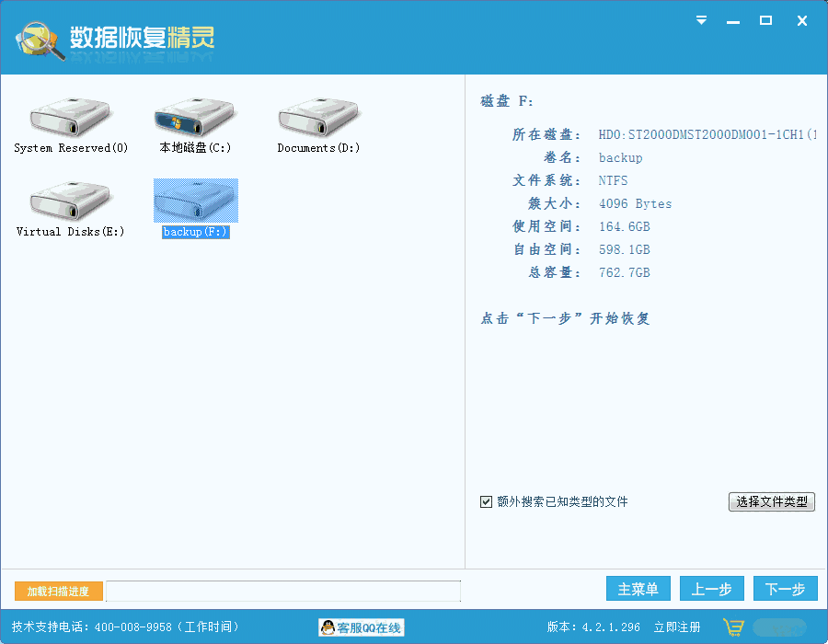Select the Virtual Disks(E:) drive

(70, 201)
